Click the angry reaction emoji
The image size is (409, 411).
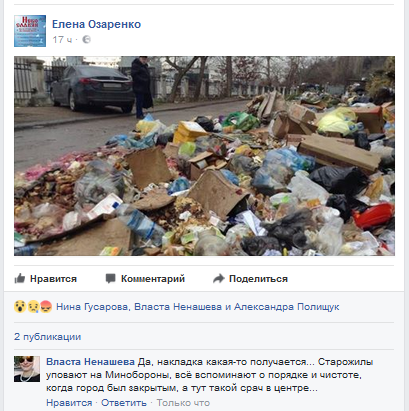(46, 307)
